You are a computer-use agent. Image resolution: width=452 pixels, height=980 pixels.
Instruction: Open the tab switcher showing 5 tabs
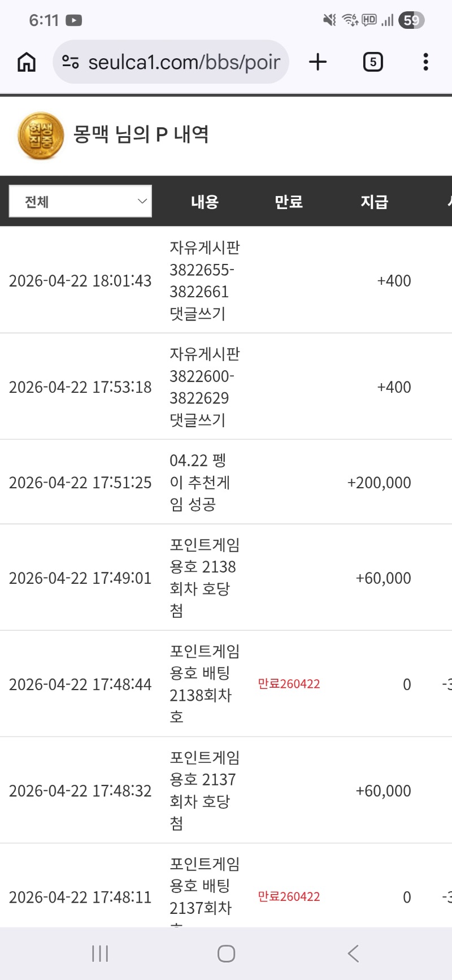coord(373,62)
